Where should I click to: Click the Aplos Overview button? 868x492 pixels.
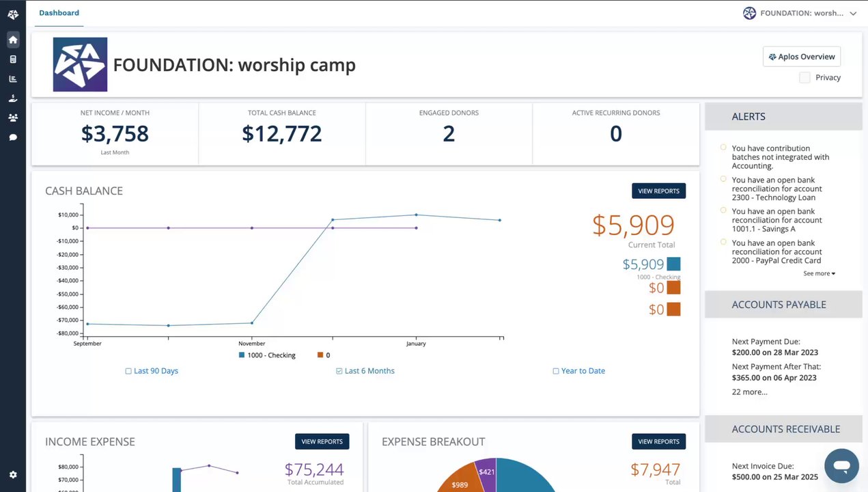(801, 57)
